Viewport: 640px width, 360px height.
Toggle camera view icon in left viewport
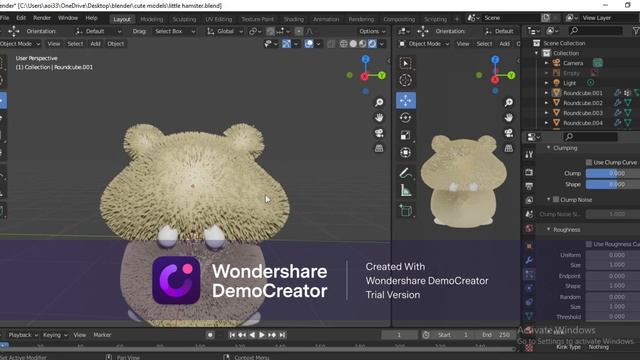pyautogui.click(x=379, y=133)
